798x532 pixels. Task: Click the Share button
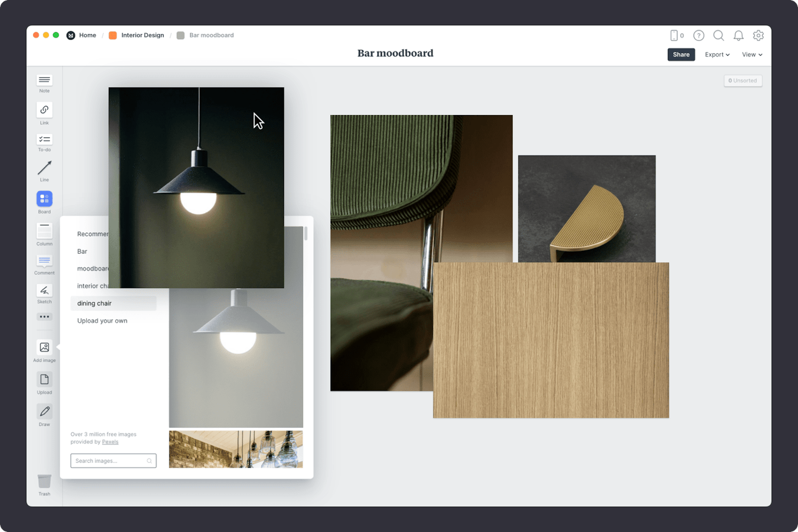(x=681, y=54)
